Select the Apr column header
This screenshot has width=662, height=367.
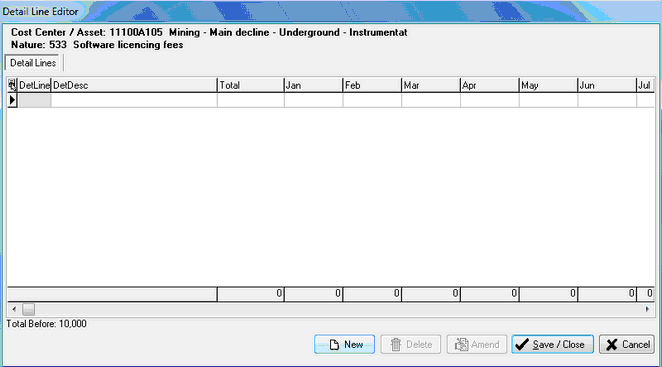490,85
